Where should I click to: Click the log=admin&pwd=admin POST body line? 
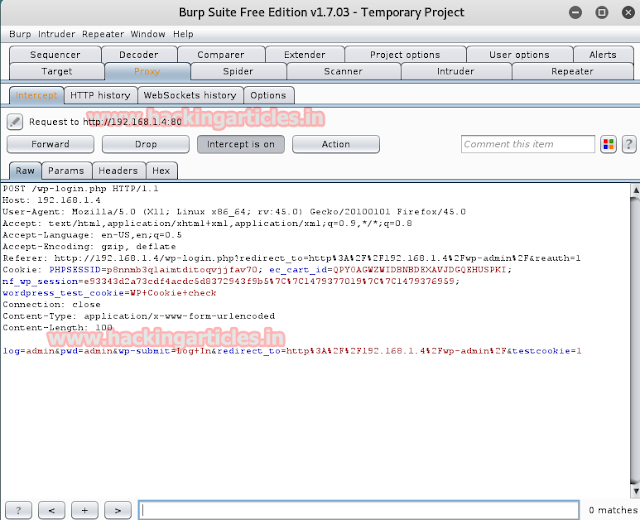coord(292,351)
